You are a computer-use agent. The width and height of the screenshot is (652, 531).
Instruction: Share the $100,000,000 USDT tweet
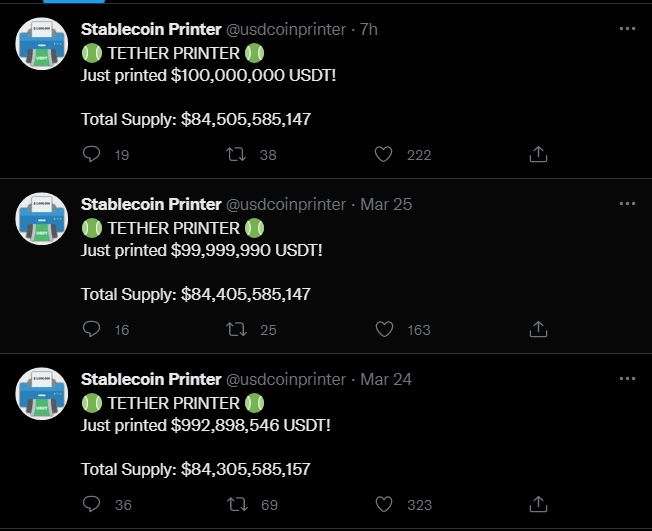538,154
